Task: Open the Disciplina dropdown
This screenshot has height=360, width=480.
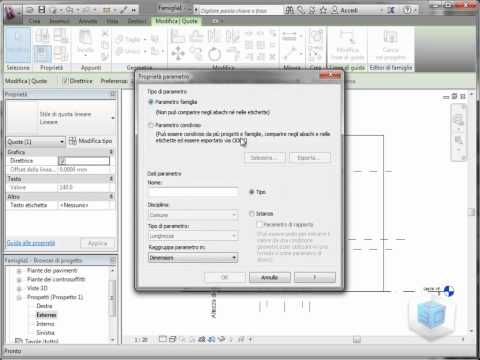Action: pyautogui.click(x=193, y=215)
